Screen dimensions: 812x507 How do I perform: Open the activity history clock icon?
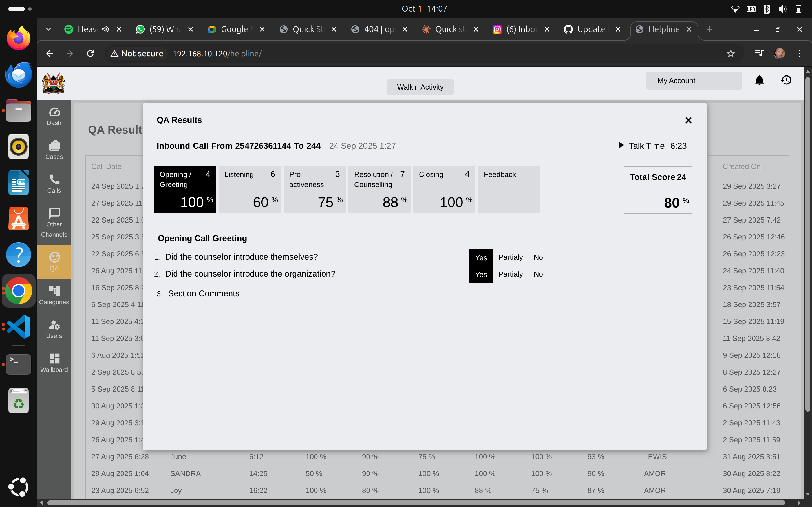click(x=786, y=80)
